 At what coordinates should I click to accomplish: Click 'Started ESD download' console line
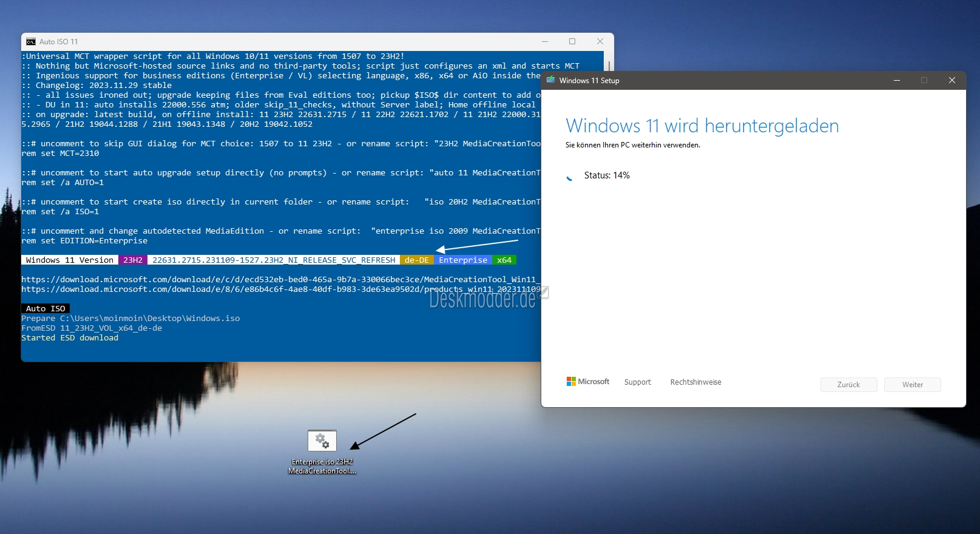(x=70, y=338)
